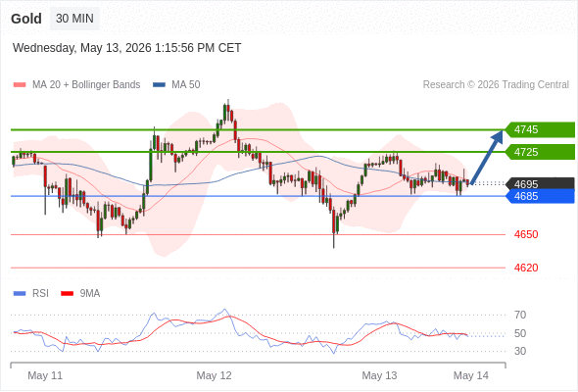The height and width of the screenshot is (392, 578).
Task: Toggle the RSI legend entry
Action: click(x=31, y=293)
